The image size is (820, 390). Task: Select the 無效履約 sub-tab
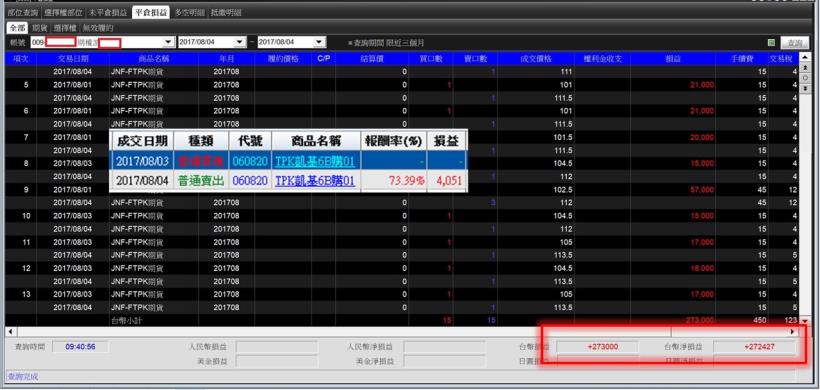coord(98,28)
